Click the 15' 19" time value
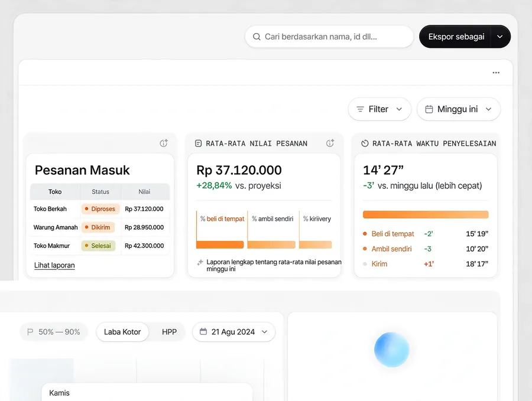 [x=477, y=233]
